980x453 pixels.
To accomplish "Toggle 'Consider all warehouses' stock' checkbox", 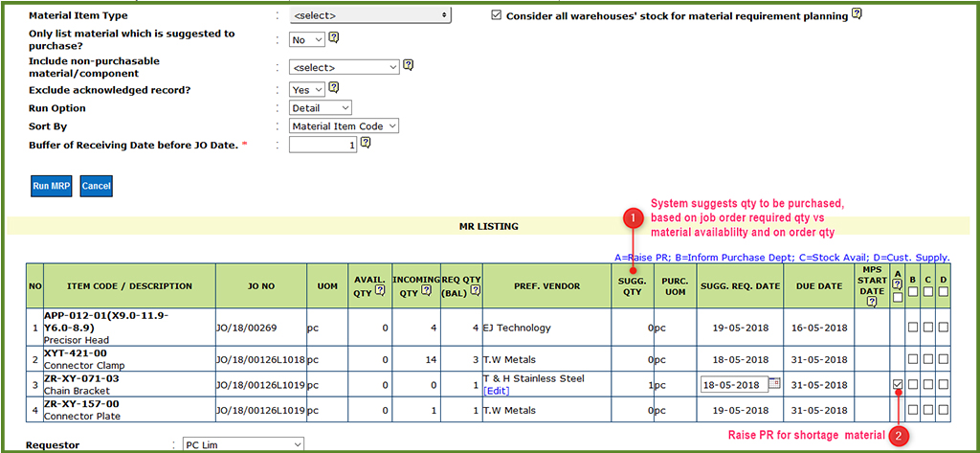I will (497, 15).
